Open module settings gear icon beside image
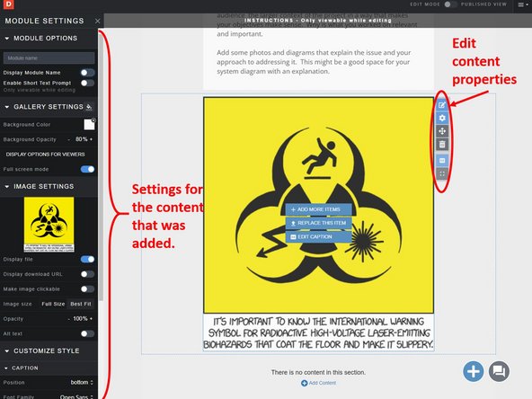The width and height of the screenshot is (532, 399). (442, 118)
